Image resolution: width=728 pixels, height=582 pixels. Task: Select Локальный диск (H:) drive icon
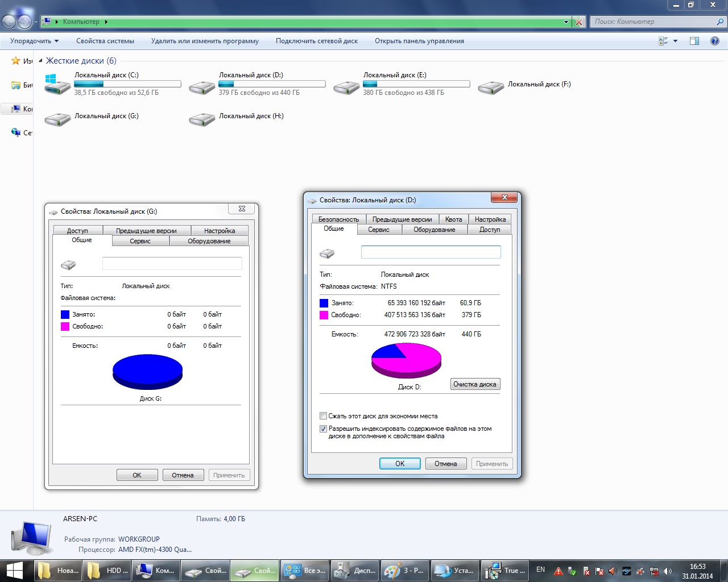point(202,119)
